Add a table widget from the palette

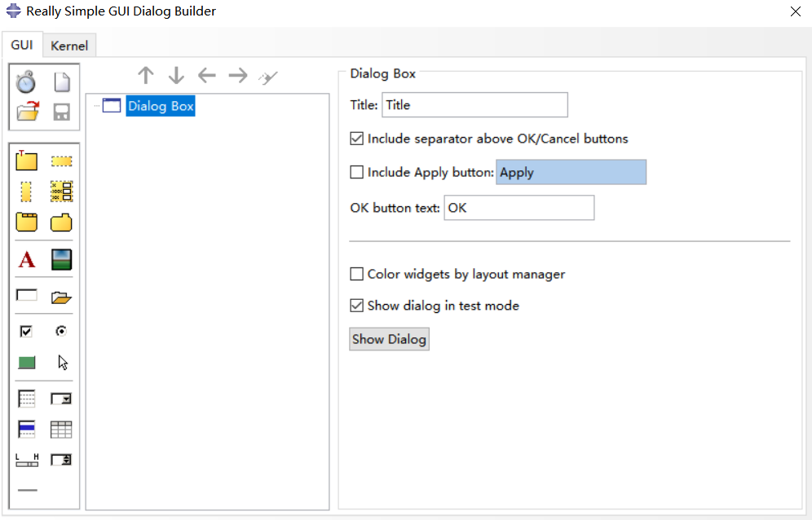tap(62, 430)
